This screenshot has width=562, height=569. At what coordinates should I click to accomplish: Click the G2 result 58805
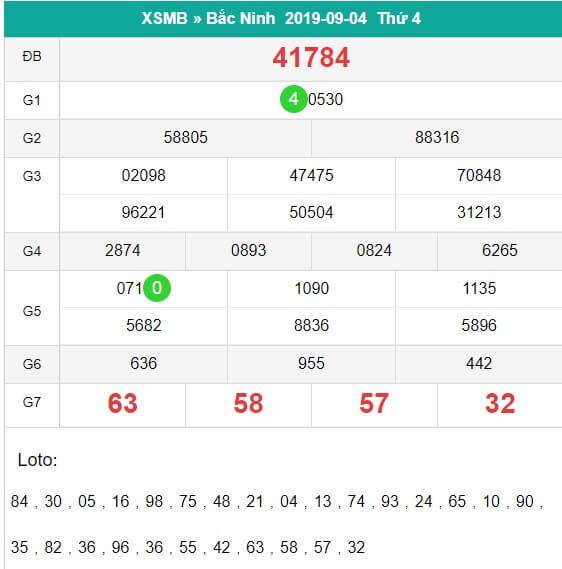(185, 138)
